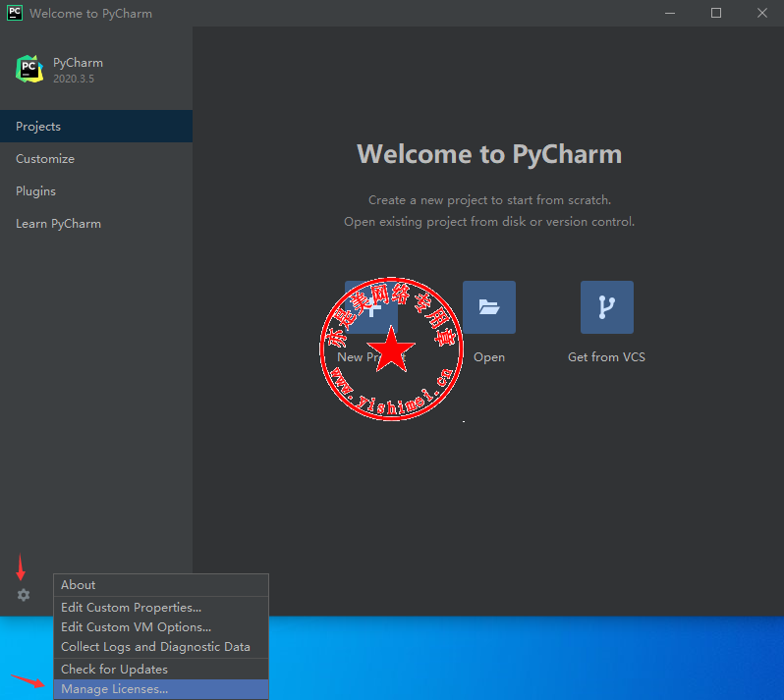Image resolution: width=784 pixels, height=700 pixels.
Task: Choose Collect Logs and Diagnostic Data
Action: (x=161, y=647)
